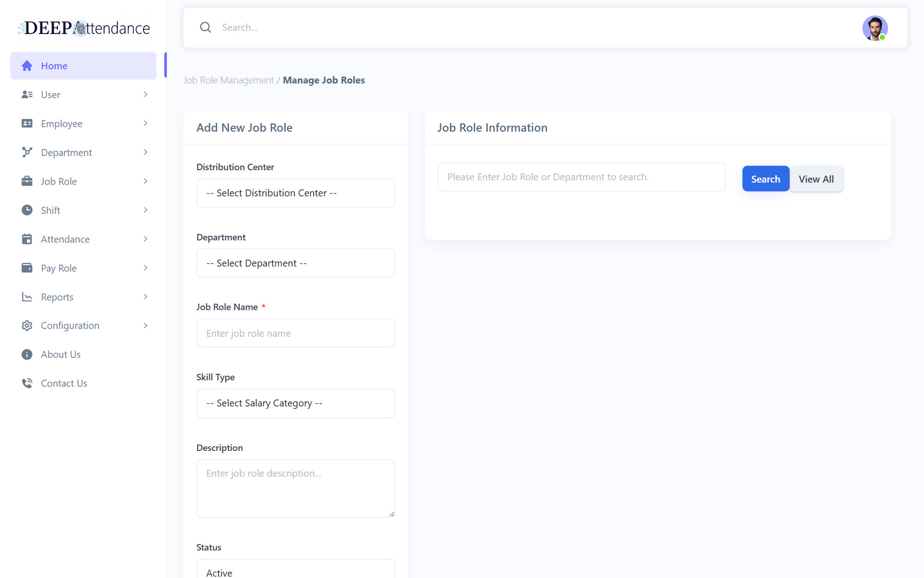Screen dimensions: 924x578
Task: Click Job Role Management breadcrumb link
Action: pyautogui.click(x=228, y=80)
